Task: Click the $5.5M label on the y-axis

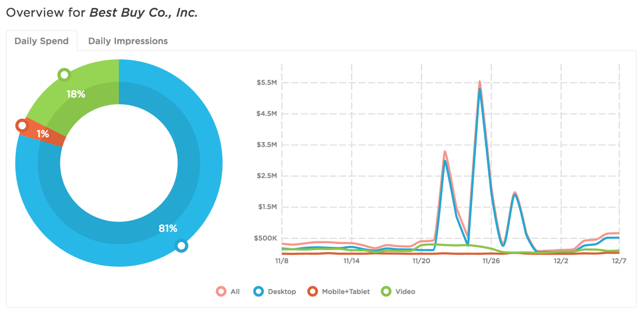Action: point(266,82)
